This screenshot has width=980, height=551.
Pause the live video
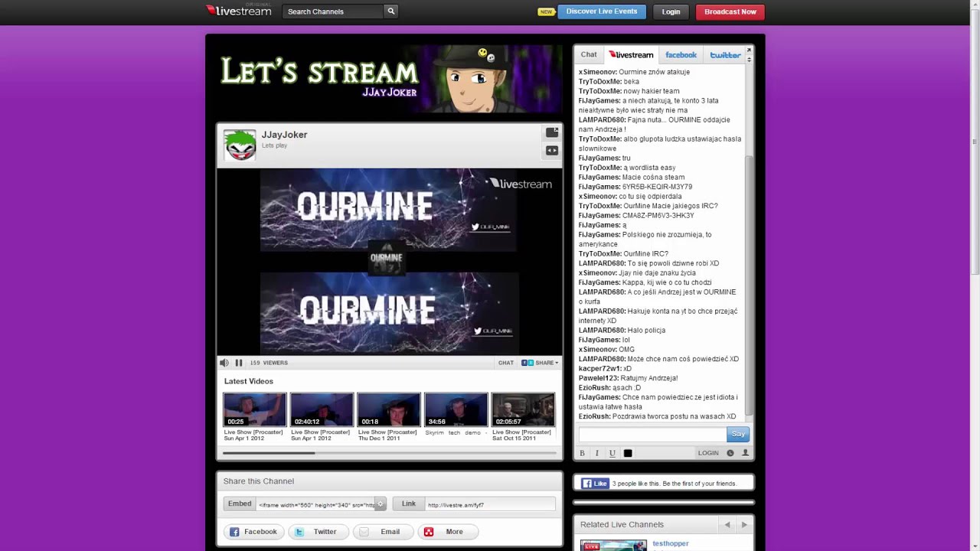tap(239, 363)
